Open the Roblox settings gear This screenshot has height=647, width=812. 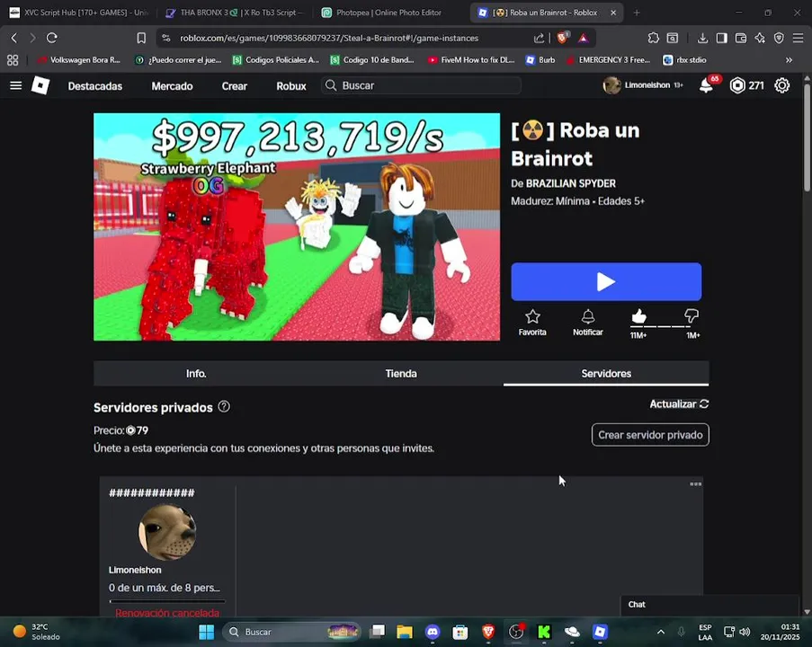coord(781,85)
